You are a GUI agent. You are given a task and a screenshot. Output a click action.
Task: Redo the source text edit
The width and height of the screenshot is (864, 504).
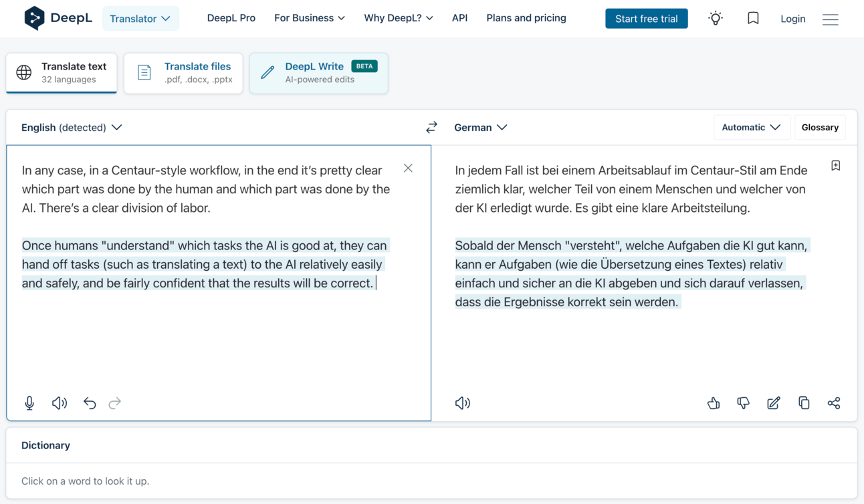click(115, 403)
